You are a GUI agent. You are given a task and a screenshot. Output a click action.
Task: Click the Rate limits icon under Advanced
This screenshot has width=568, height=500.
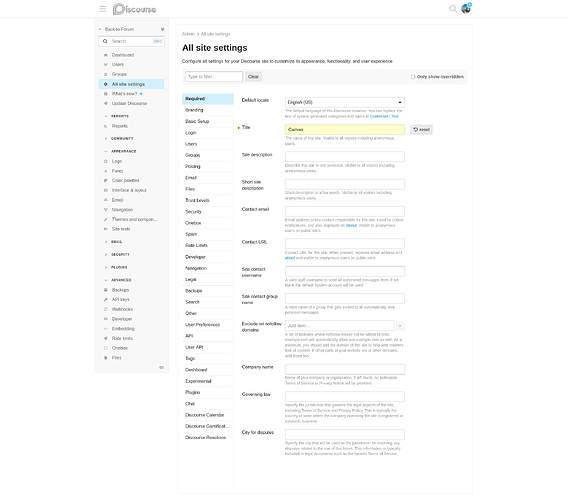pyautogui.click(x=106, y=338)
